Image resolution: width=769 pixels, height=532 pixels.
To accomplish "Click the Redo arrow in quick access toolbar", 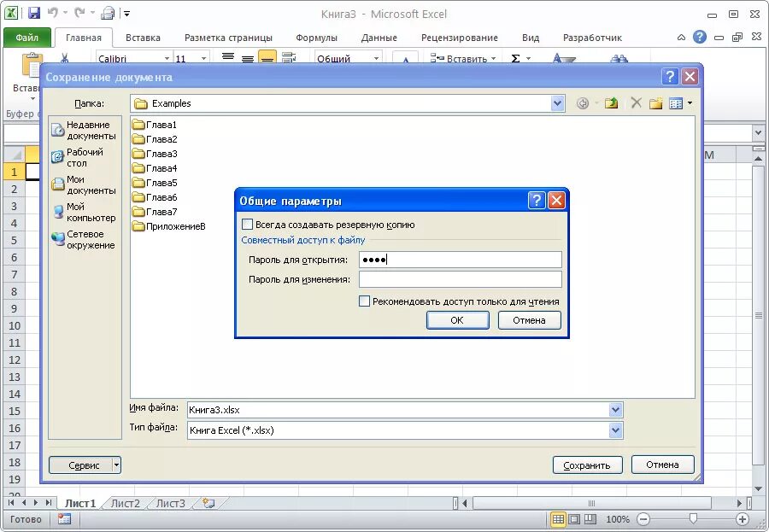I will click(79, 14).
